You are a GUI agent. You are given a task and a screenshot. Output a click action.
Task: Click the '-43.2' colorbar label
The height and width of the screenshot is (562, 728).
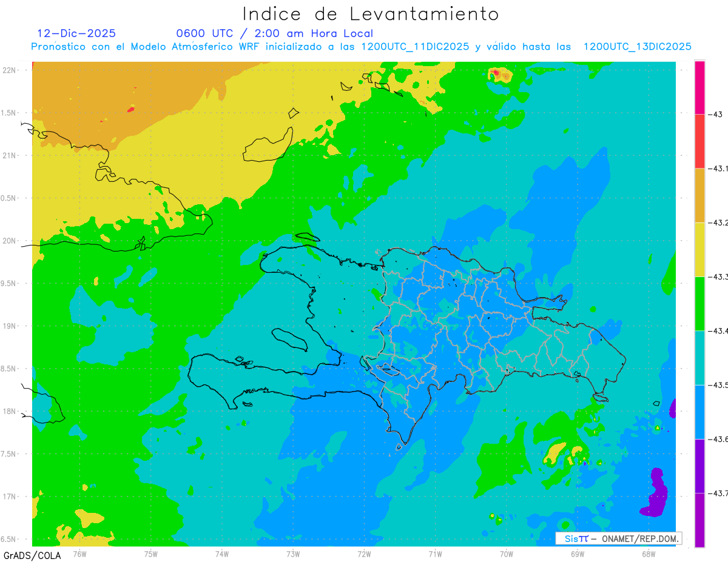point(718,222)
